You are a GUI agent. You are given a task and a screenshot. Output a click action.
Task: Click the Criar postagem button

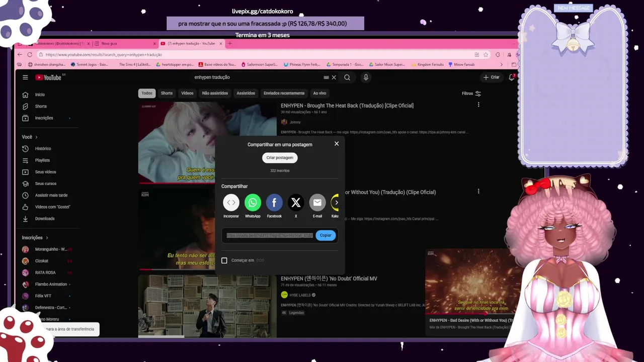[x=280, y=158]
